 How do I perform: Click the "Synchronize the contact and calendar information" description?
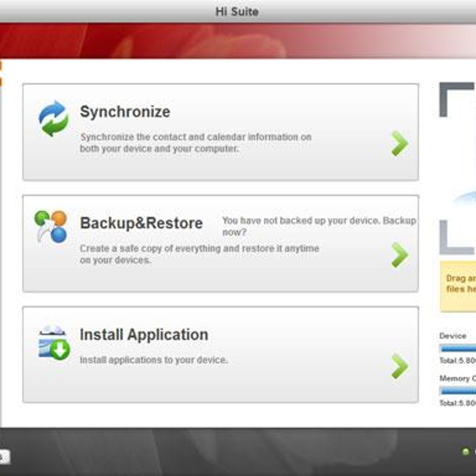[196, 143]
